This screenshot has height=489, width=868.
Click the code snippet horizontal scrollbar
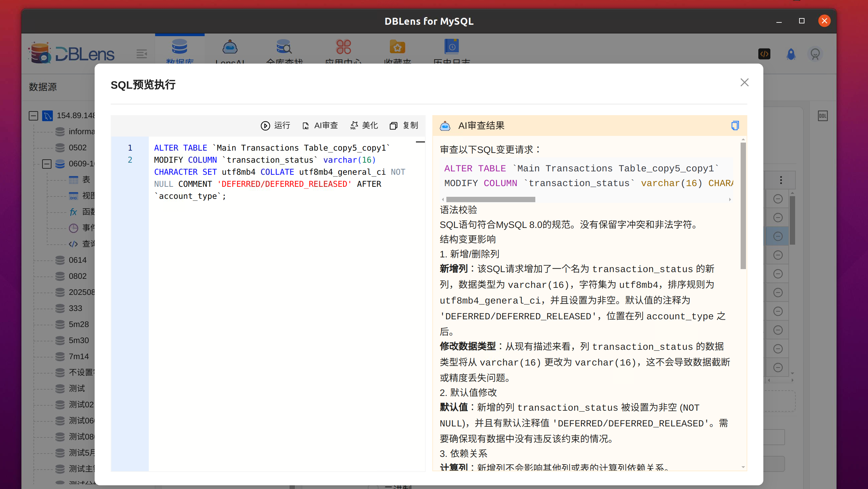point(490,199)
